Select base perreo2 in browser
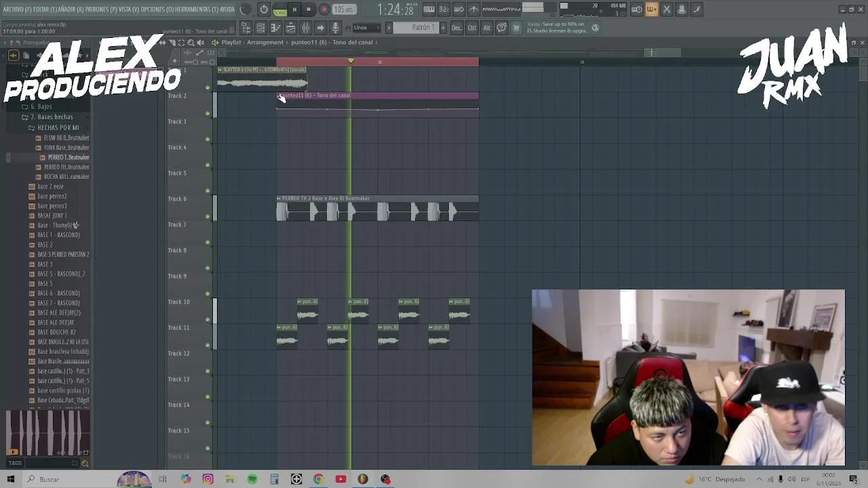The height and width of the screenshot is (488, 868). 51,196
